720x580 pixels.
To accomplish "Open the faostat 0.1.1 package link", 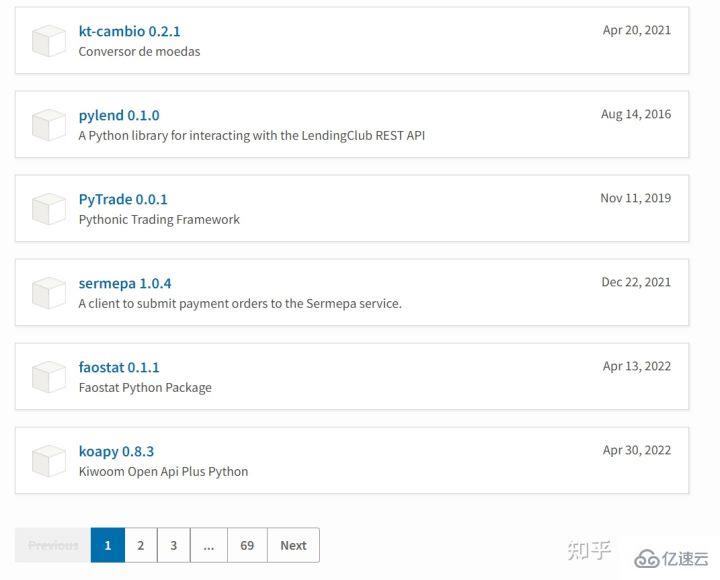I will click(x=119, y=367).
